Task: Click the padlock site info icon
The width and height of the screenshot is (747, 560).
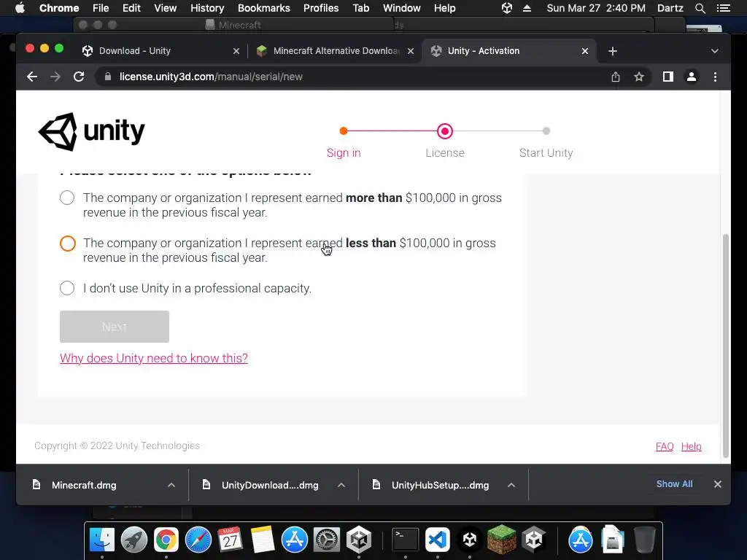Action: pyautogui.click(x=108, y=77)
